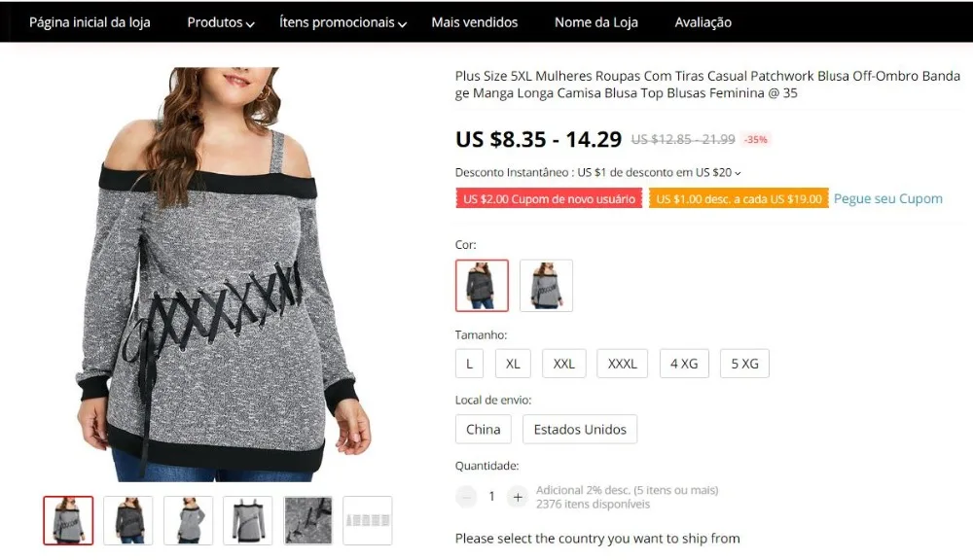View the fabric close-up thumbnail
This screenshot has height=560, width=973.
(307, 520)
